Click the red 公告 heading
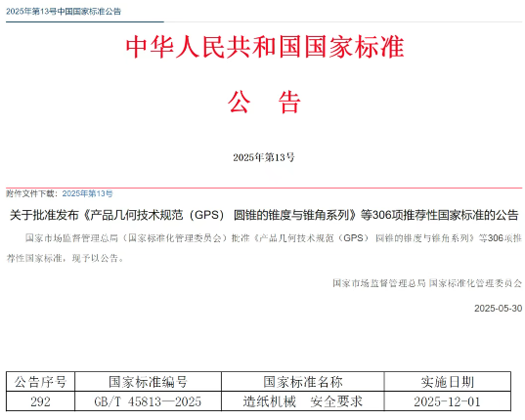The width and height of the screenshot is (525, 420). pos(264,102)
